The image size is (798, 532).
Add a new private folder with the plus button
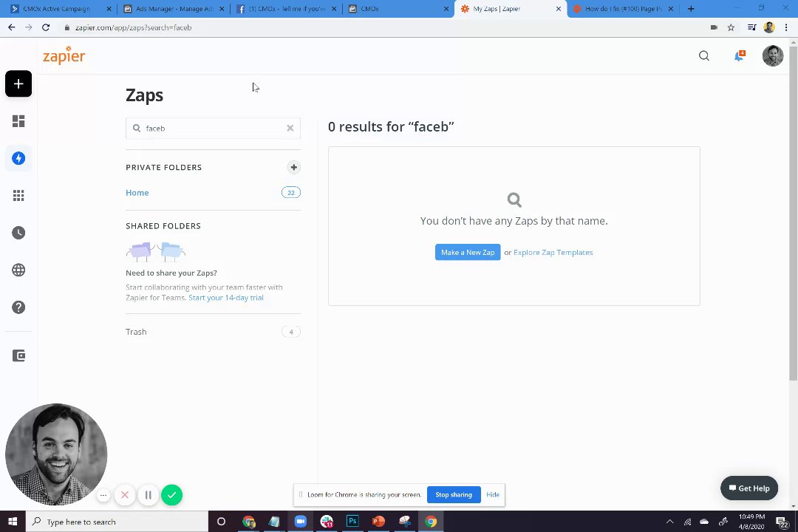tap(293, 168)
